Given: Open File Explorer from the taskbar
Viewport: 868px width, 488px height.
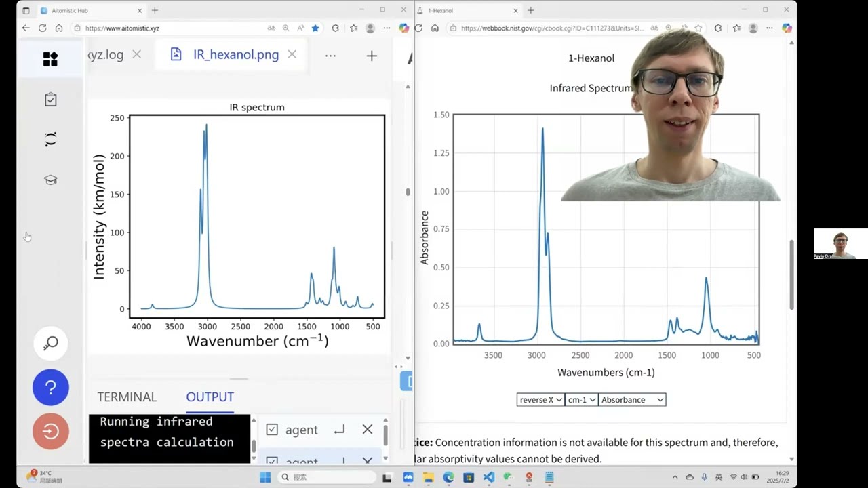Looking at the screenshot, I should coord(429,477).
